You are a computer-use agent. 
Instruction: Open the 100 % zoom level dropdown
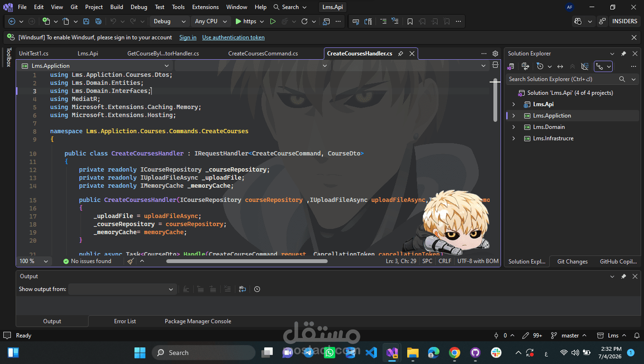tap(34, 261)
